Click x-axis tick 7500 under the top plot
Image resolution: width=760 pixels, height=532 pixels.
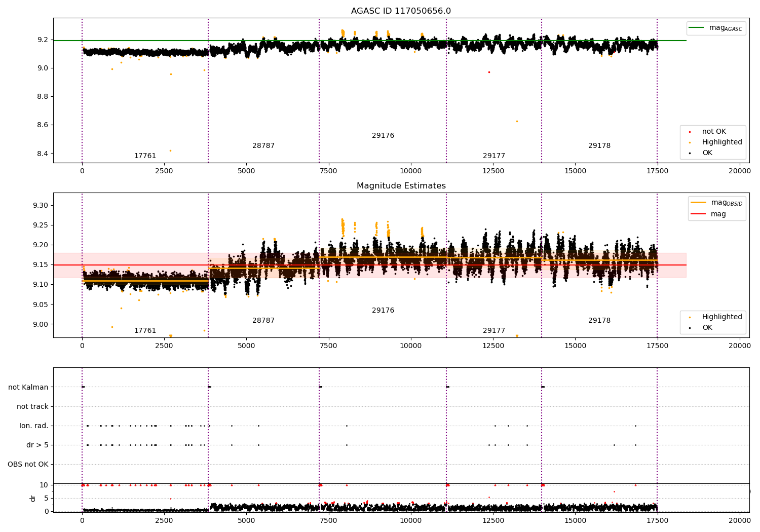tap(328, 171)
